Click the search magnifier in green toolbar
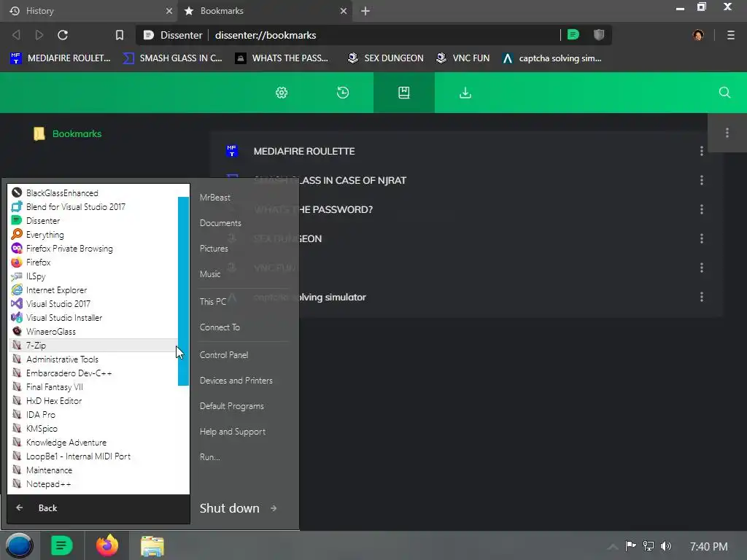Viewport: 747px width, 560px height. tap(724, 93)
